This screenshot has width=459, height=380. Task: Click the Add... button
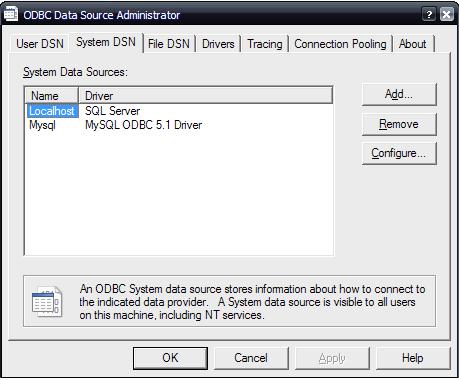coord(399,94)
